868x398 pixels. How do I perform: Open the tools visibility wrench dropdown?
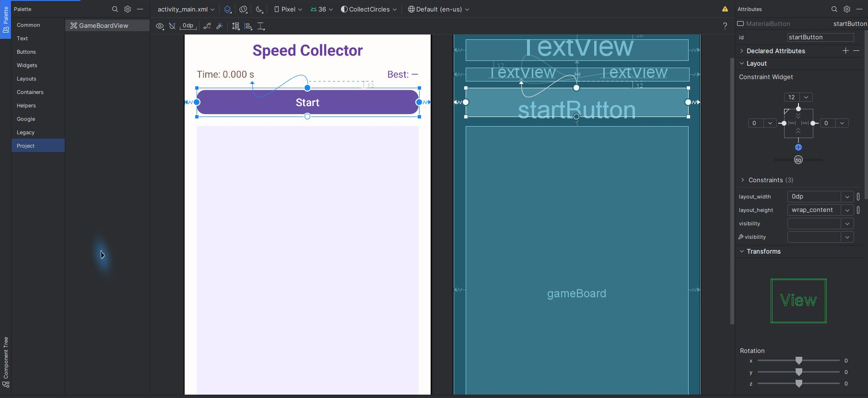pyautogui.click(x=847, y=237)
